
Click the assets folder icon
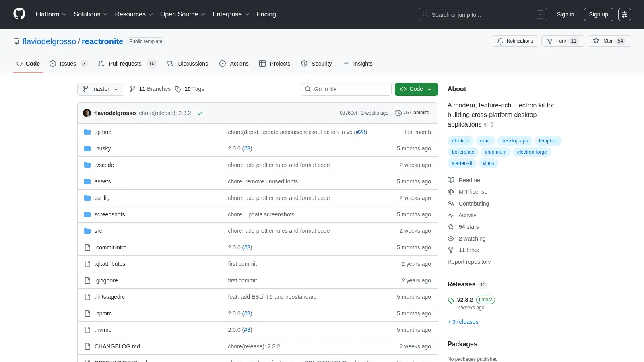(x=87, y=181)
